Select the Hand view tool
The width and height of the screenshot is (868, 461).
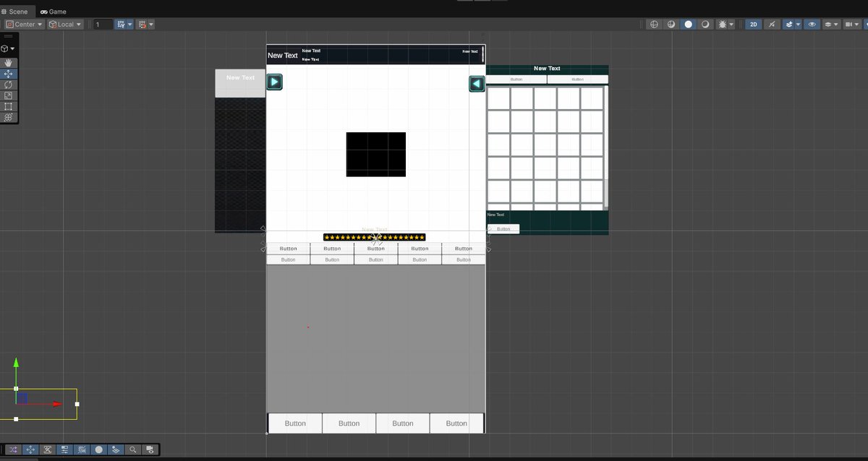click(9, 63)
